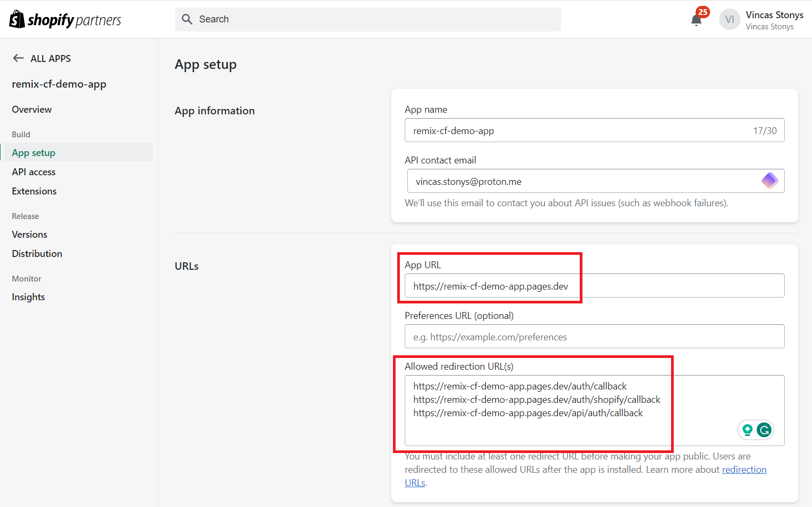Click the 17/30 character counter
The height and width of the screenshot is (507, 812).
tap(764, 131)
